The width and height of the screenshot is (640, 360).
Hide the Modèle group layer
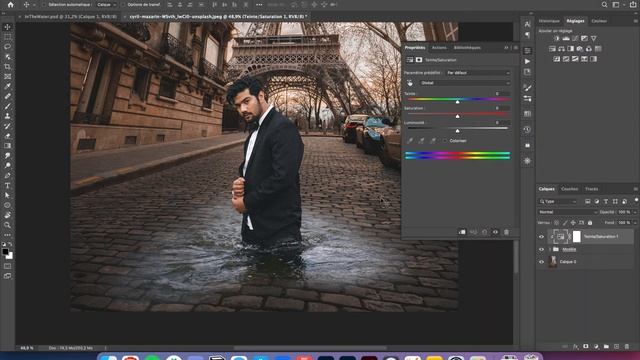click(x=542, y=249)
